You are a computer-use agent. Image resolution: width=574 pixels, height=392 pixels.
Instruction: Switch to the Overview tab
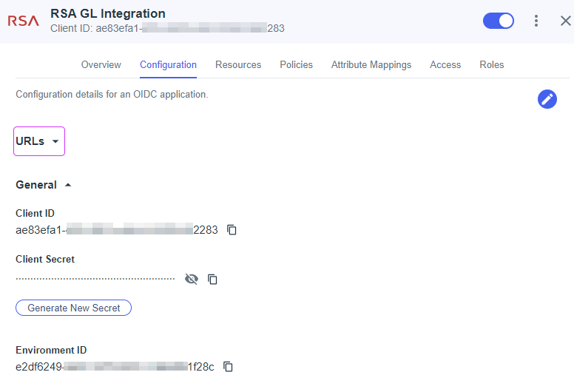tap(101, 65)
